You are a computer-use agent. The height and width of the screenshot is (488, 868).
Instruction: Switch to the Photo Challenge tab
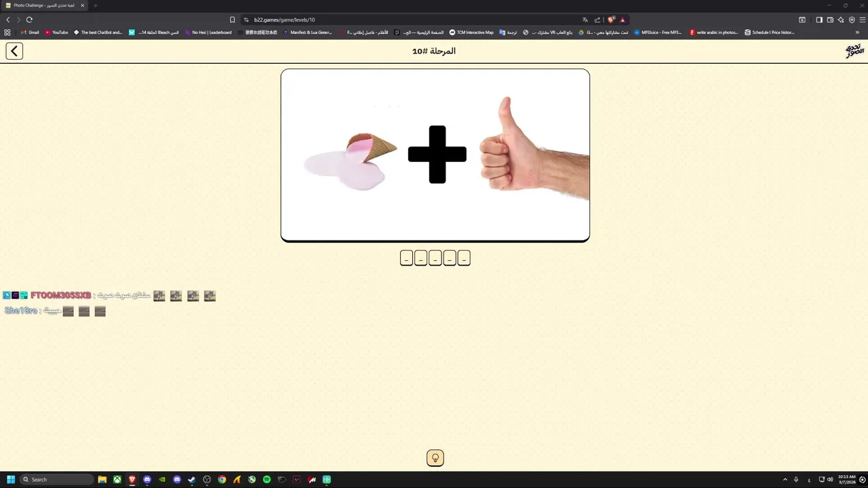coord(44,5)
